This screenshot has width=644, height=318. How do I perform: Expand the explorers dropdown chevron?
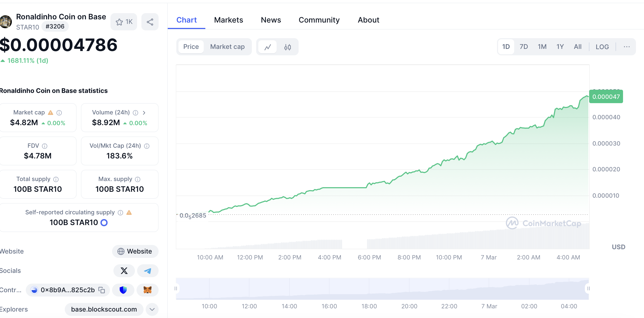152,309
